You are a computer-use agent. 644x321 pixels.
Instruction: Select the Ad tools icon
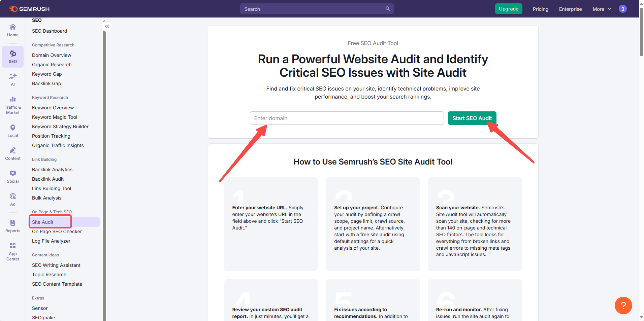pyautogui.click(x=12, y=199)
